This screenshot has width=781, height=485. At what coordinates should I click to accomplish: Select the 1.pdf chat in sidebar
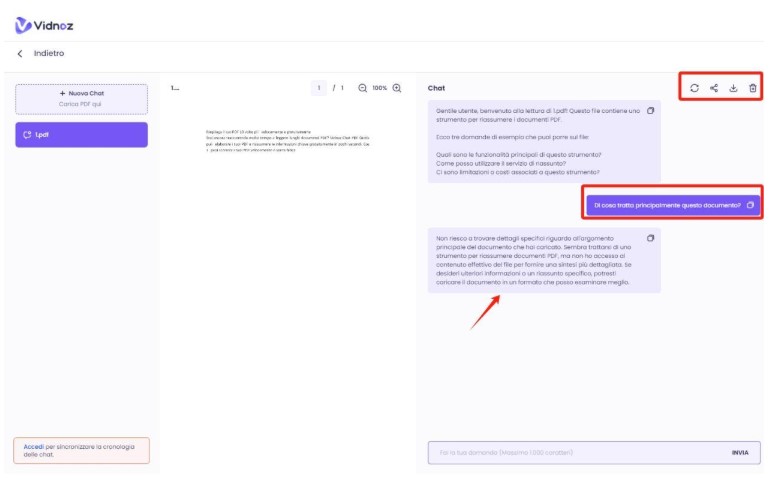click(81, 135)
